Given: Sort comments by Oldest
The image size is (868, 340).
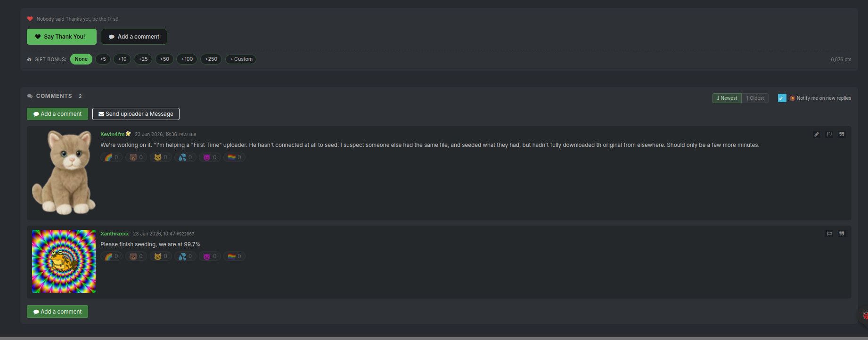Looking at the screenshot, I should [755, 98].
